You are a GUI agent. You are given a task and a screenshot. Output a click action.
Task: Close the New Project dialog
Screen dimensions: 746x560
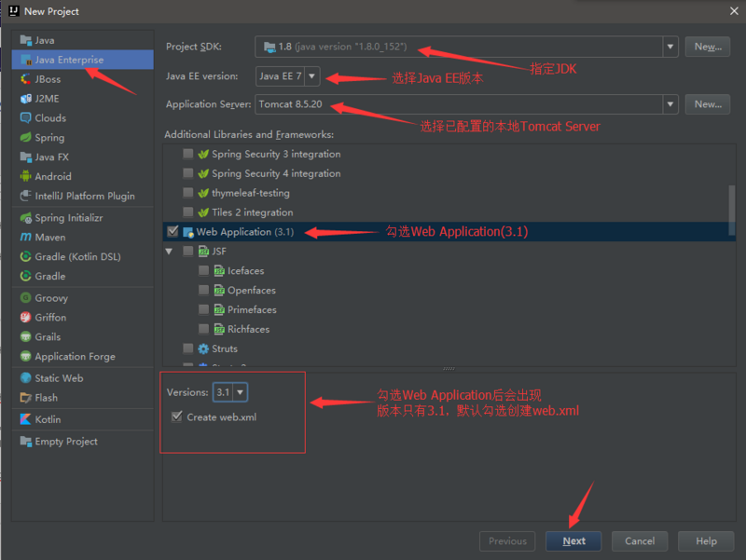[734, 11]
